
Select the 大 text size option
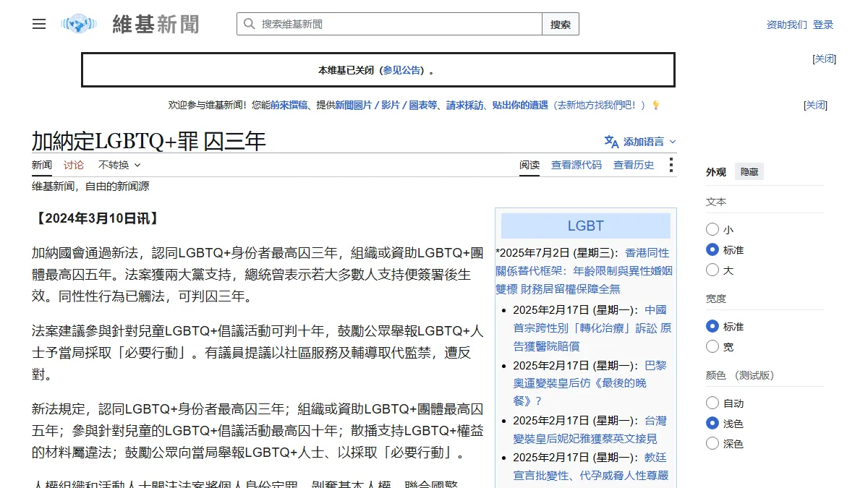(712, 270)
